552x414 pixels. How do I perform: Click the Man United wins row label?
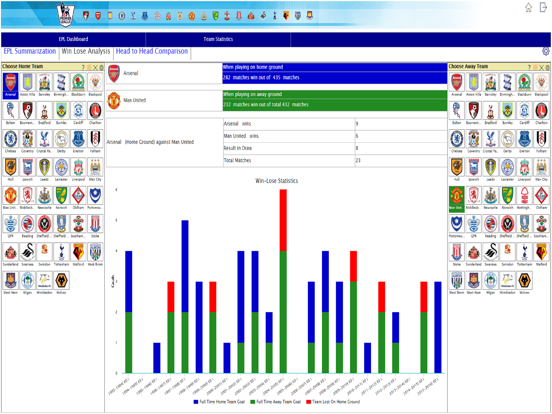click(241, 136)
